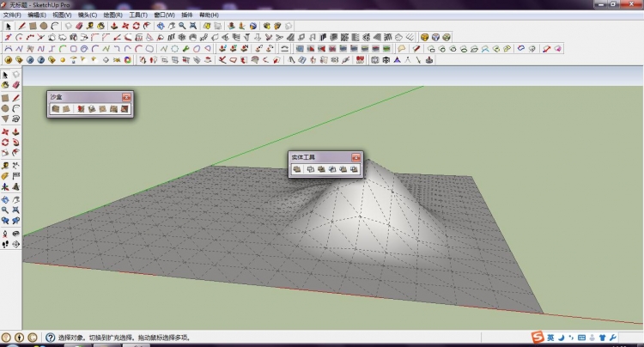Select the Zoom magnifier in top toolbar

point(182,26)
